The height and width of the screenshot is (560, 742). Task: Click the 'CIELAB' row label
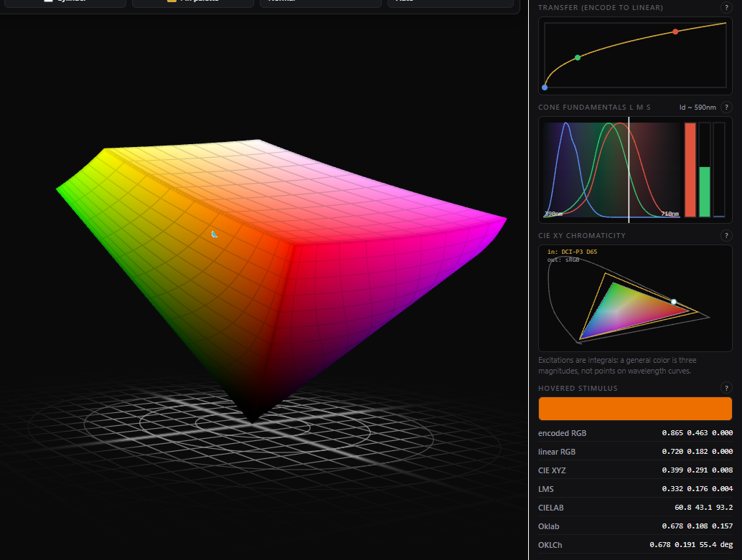point(551,508)
